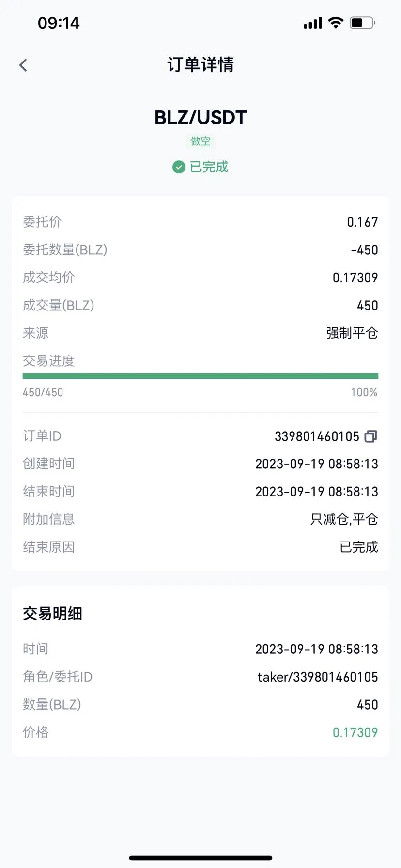This screenshot has width=401, height=868.
Task: Tap the taker/339801460105 role entry
Action: (x=318, y=677)
